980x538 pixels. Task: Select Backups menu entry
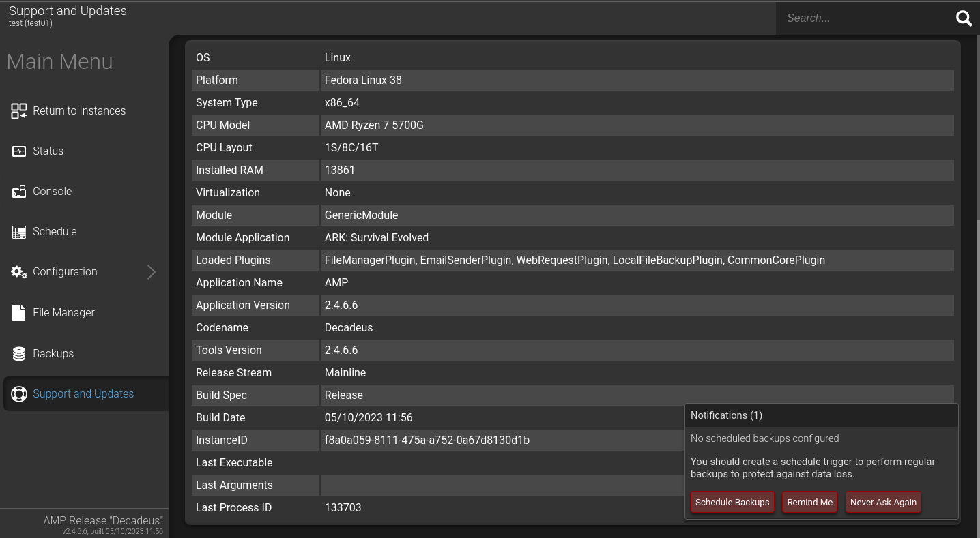coord(53,354)
